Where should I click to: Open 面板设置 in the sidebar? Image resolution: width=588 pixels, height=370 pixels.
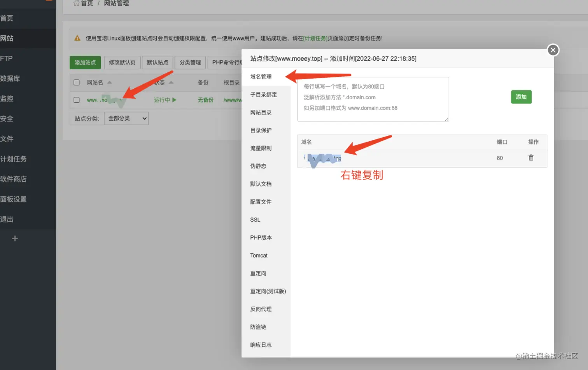coord(28,199)
